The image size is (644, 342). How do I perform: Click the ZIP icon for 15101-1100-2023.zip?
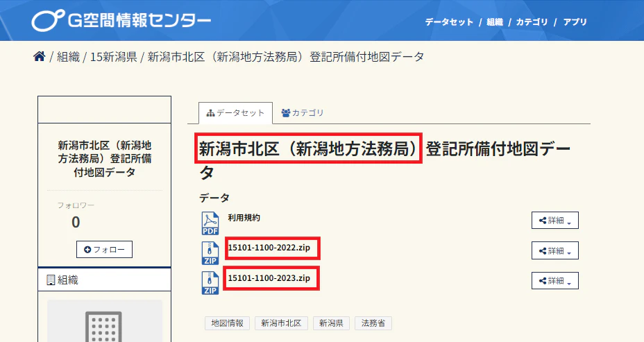click(210, 283)
